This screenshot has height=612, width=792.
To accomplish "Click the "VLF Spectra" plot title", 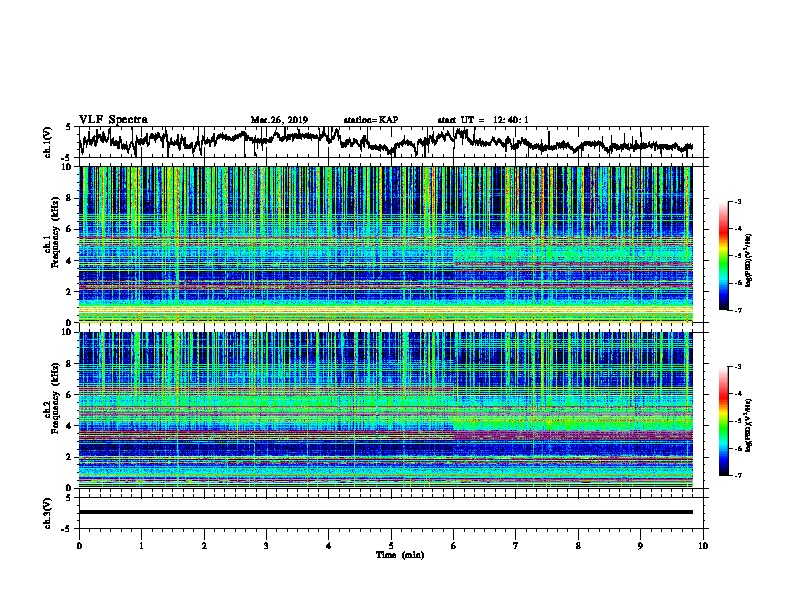I will (x=113, y=120).
